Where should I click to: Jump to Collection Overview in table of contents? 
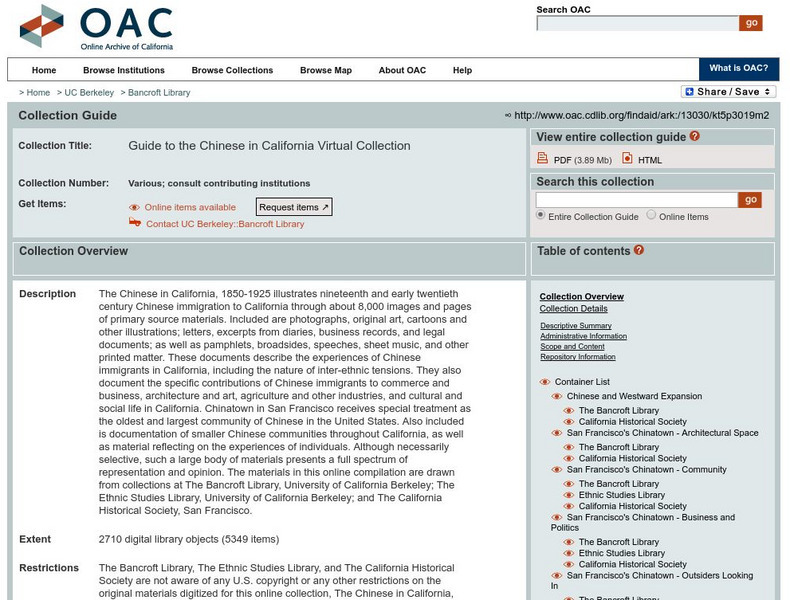tap(581, 297)
